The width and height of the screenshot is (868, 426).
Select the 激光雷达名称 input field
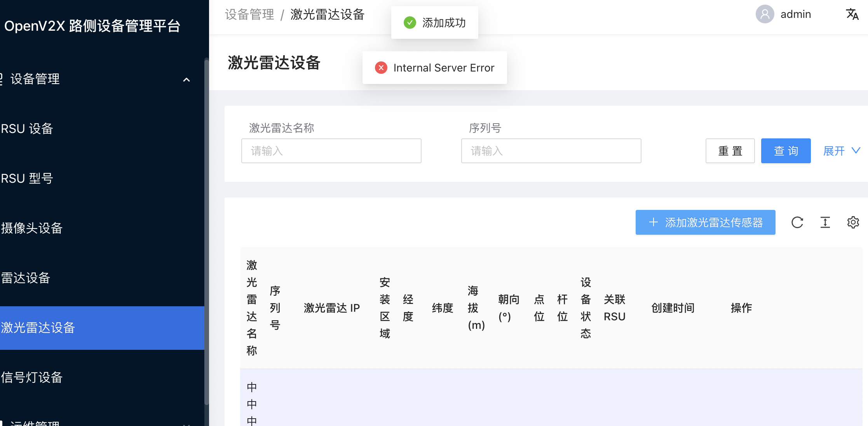pos(331,151)
